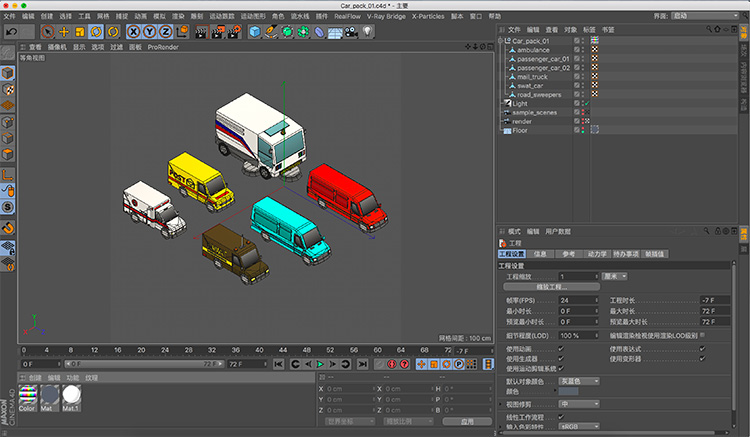Play the animation forward
The height and width of the screenshot is (437, 750).
pyautogui.click(x=320, y=364)
